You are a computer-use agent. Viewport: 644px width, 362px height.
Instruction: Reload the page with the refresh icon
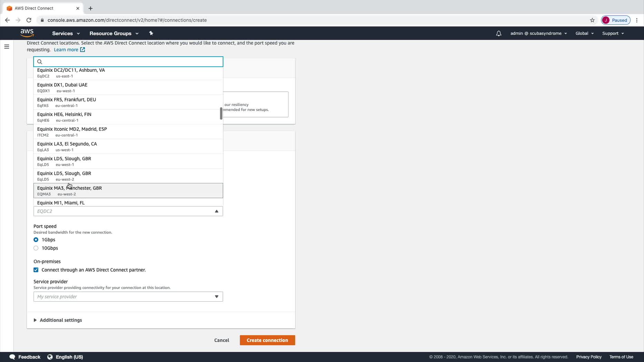[29, 20]
